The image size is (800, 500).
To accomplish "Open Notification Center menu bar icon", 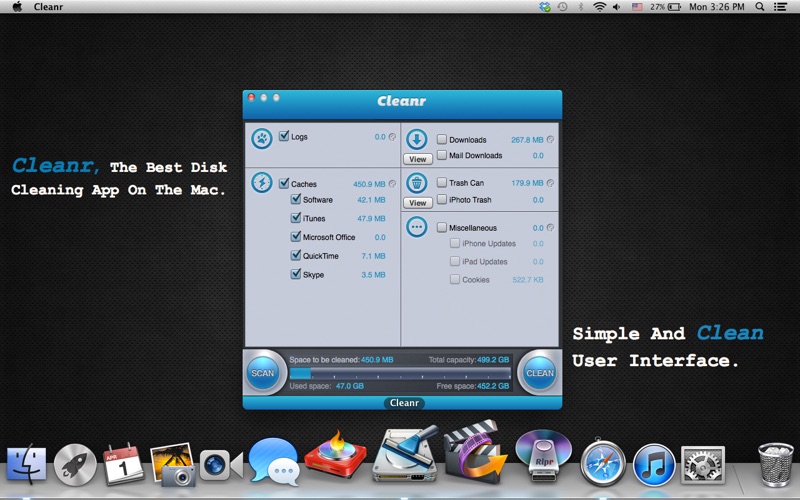I will click(x=780, y=7).
